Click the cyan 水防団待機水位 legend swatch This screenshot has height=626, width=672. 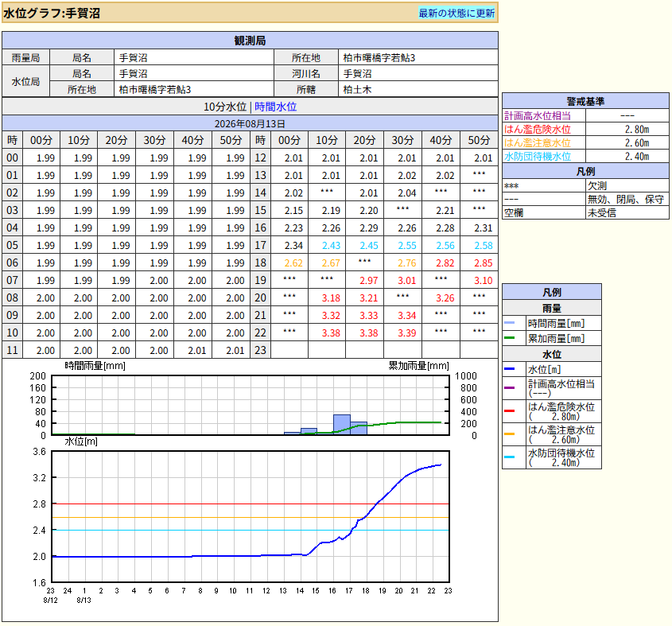[x=510, y=457]
